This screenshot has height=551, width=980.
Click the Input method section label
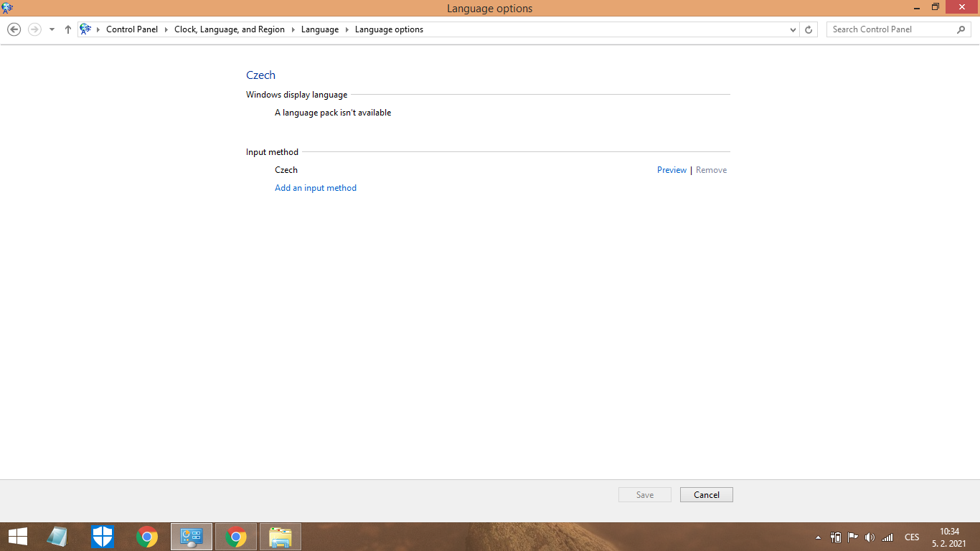(x=272, y=152)
